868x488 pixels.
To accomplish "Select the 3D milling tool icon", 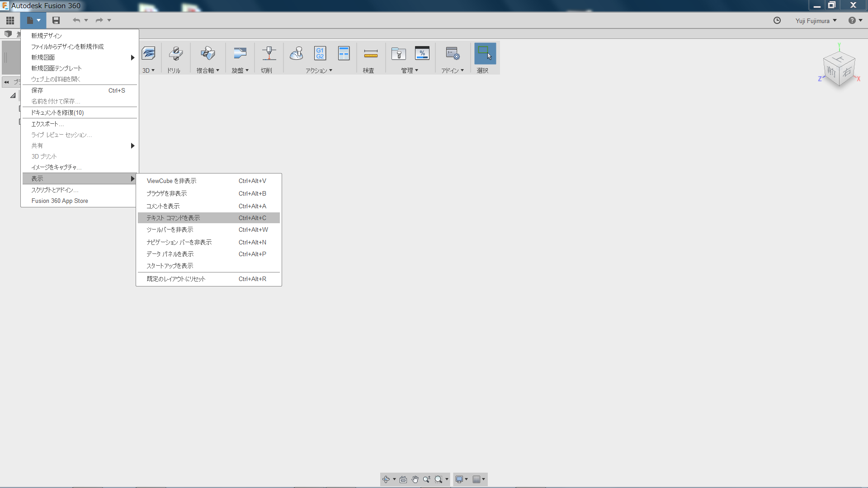I will click(x=148, y=54).
